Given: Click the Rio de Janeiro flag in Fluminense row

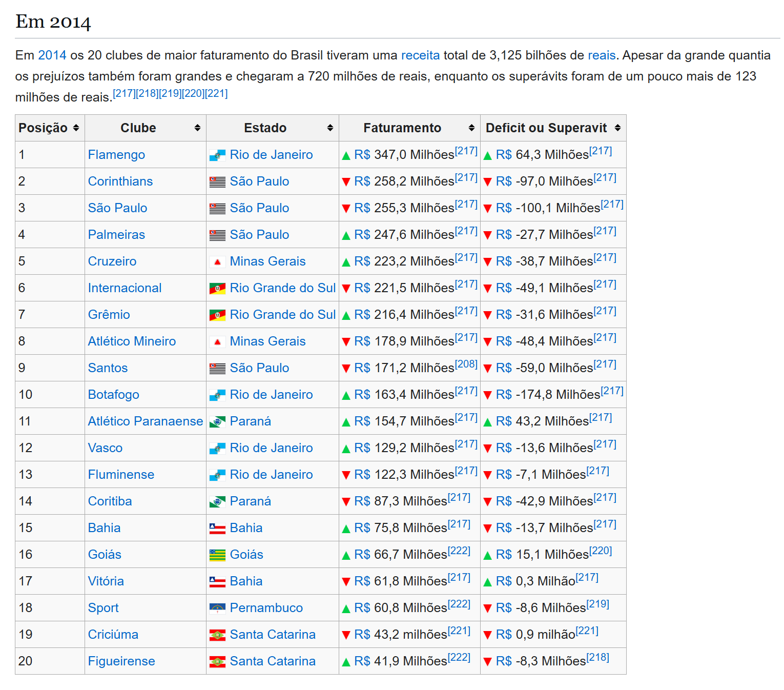Looking at the screenshot, I should (217, 475).
